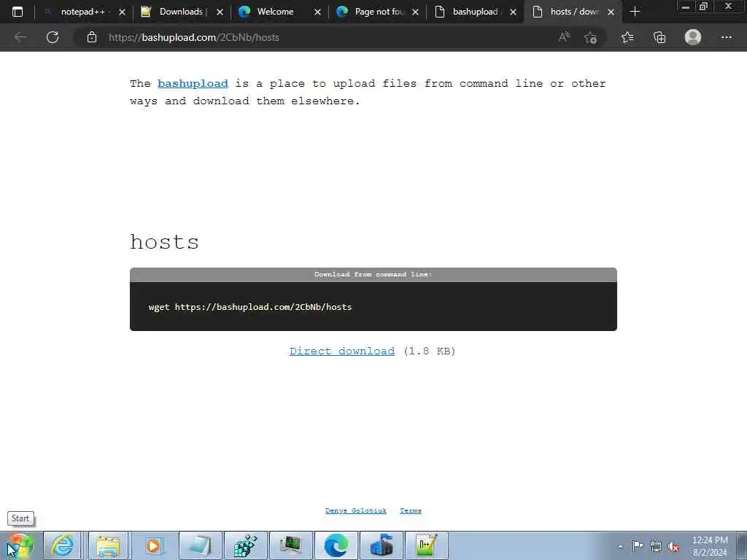Screen dimensions: 747x560
Task: Open the blue toolbox taskbar app
Action: pyautogui.click(x=381, y=545)
